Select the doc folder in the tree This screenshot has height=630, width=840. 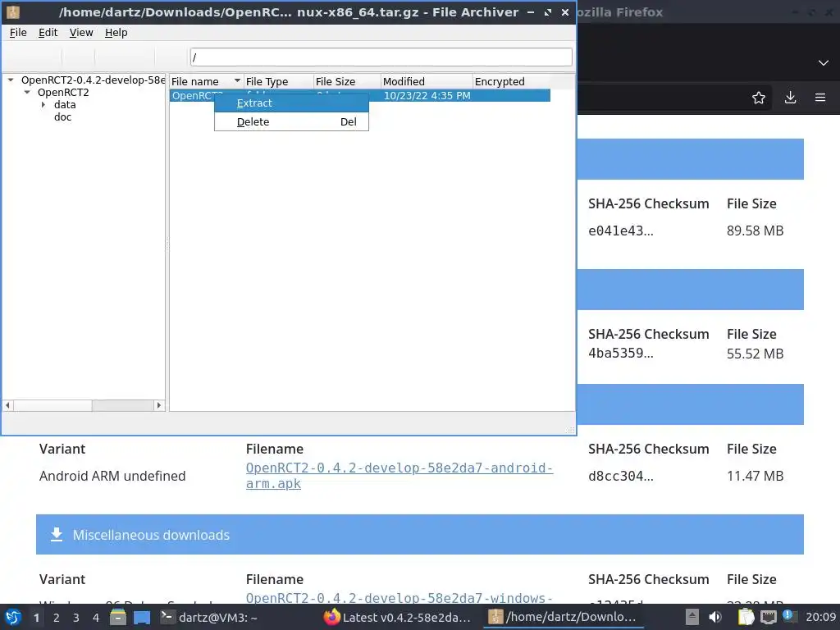click(62, 116)
